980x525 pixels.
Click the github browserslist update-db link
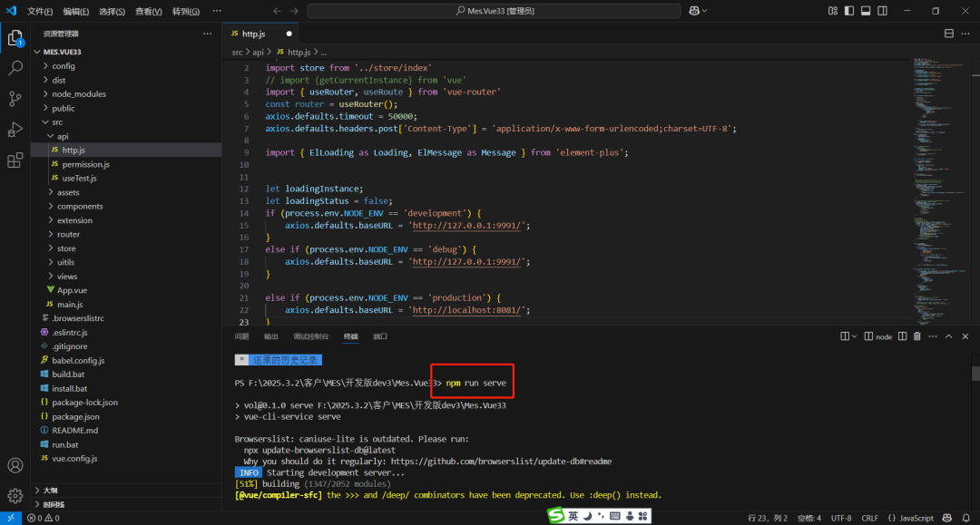coord(501,462)
